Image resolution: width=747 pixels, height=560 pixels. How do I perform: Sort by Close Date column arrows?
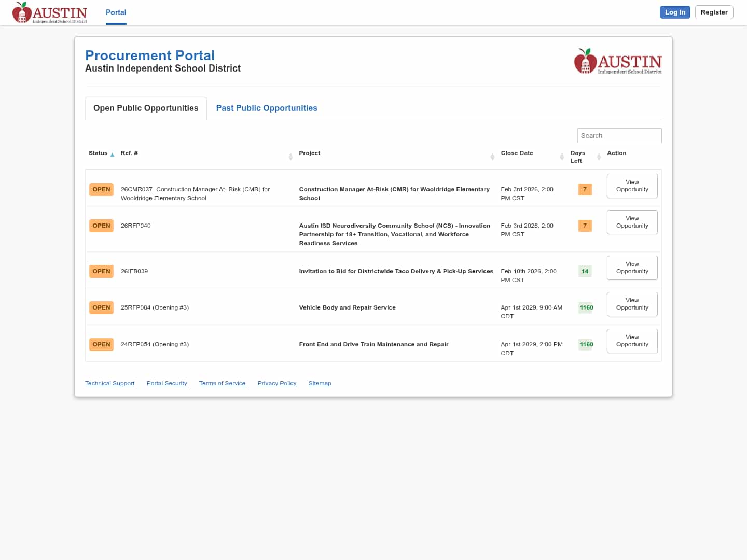[x=562, y=157]
